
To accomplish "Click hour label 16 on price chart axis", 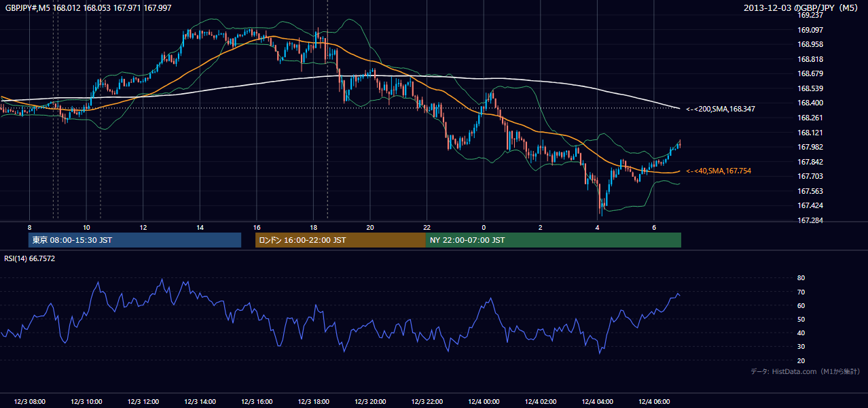I will pos(257,227).
